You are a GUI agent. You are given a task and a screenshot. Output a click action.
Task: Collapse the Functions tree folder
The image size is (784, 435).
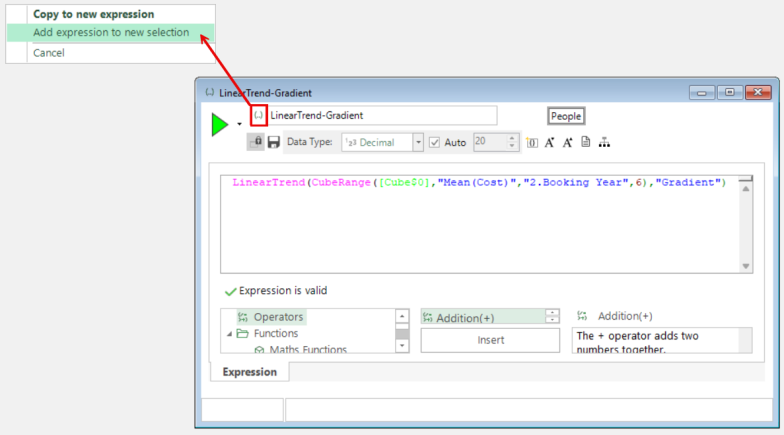coord(229,334)
